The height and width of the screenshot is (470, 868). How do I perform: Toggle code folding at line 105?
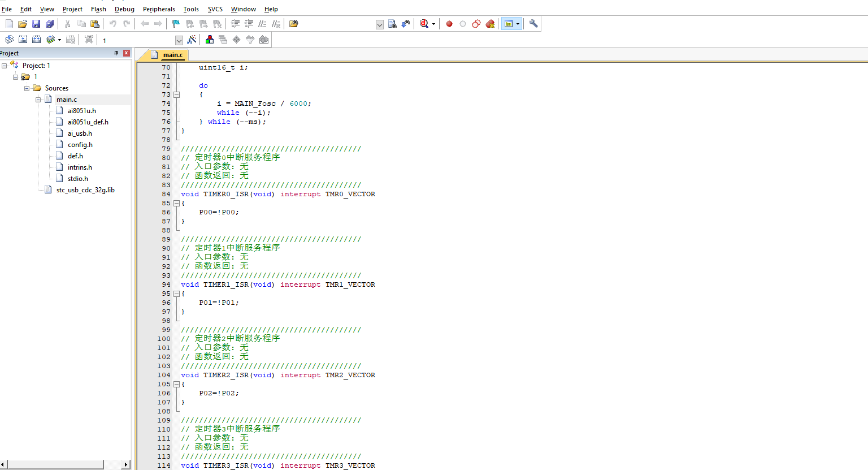(176, 384)
